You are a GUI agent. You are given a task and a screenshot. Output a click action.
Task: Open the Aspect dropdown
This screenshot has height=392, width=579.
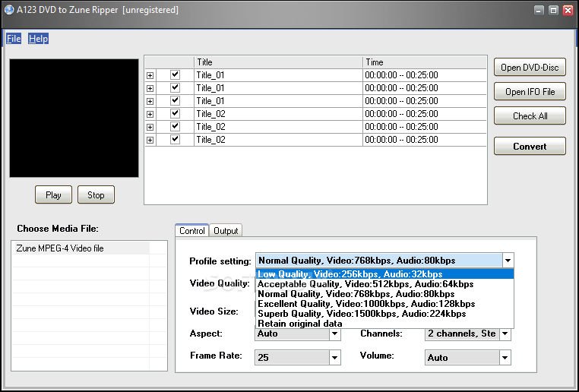(x=335, y=334)
